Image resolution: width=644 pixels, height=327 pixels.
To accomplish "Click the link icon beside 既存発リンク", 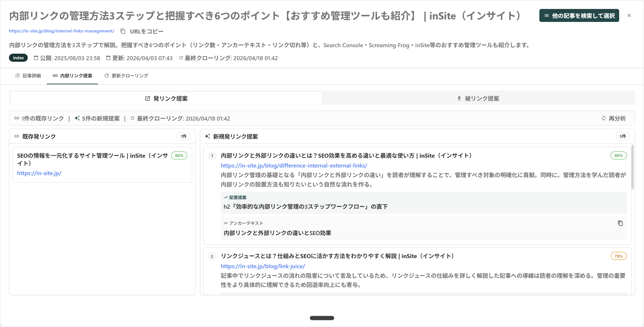I will [x=16, y=136].
